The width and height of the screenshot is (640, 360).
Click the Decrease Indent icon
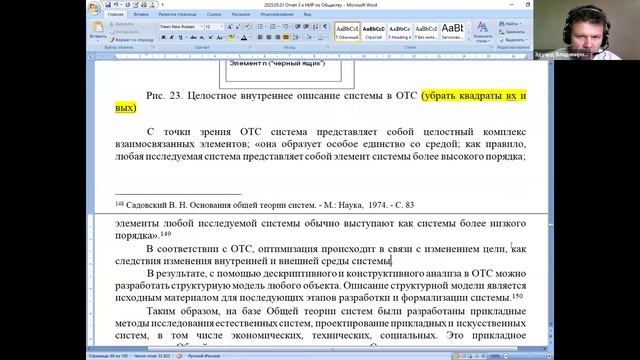(298, 27)
